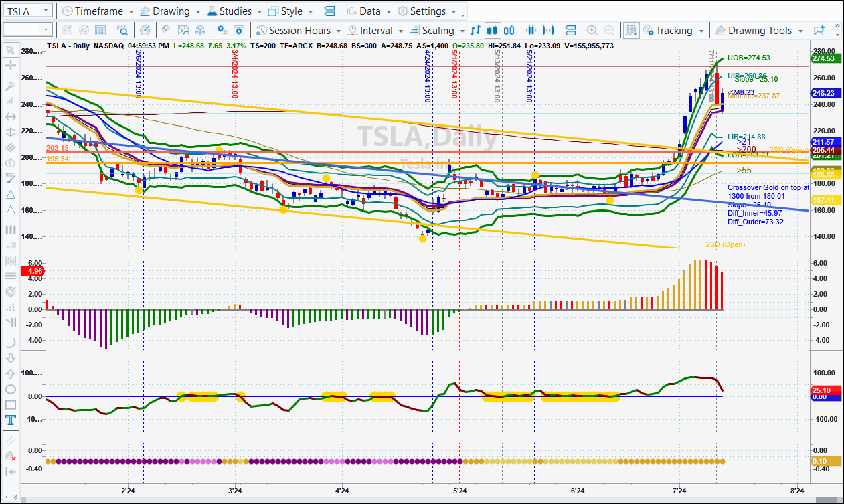
Task: Click the OHLC bar chart type icon
Action: pyautogui.click(x=476, y=31)
